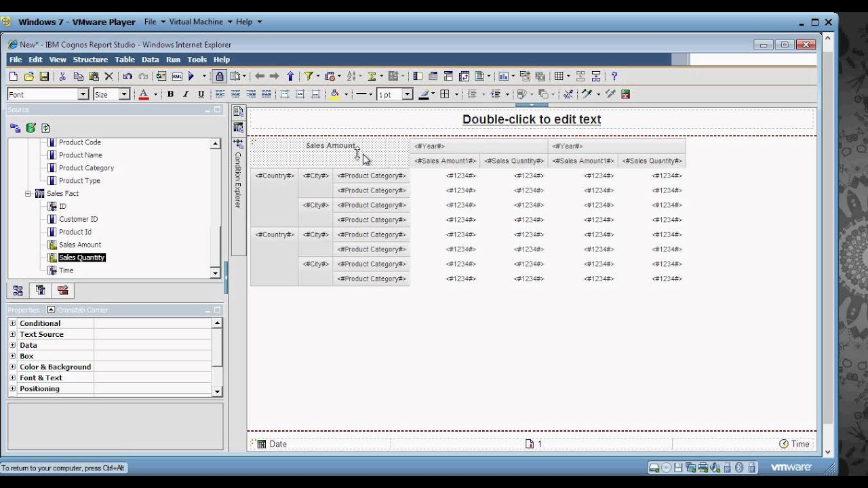Open the Tools menu
Image resolution: width=868 pixels, height=488 pixels.
(197, 60)
